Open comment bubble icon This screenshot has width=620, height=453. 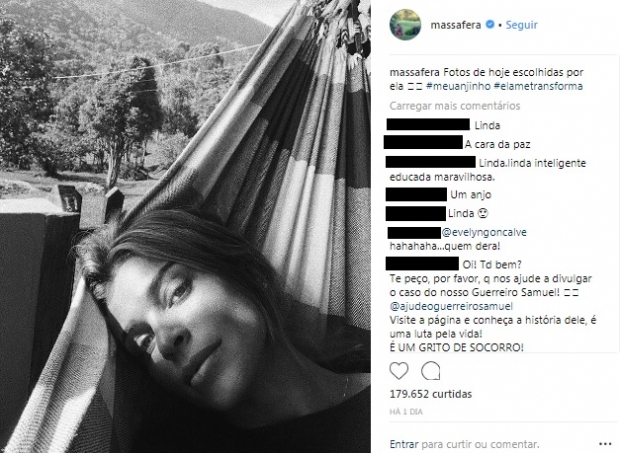[431, 371]
